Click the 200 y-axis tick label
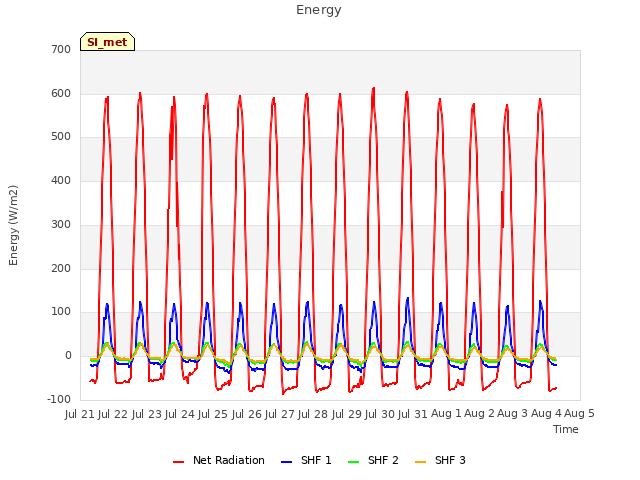 pos(61,269)
